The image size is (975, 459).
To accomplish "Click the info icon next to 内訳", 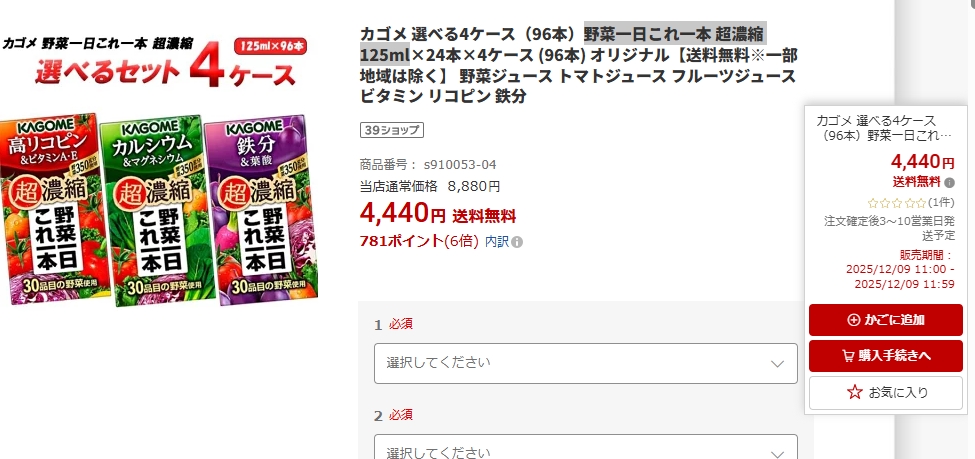I will (x=517, y=242).
